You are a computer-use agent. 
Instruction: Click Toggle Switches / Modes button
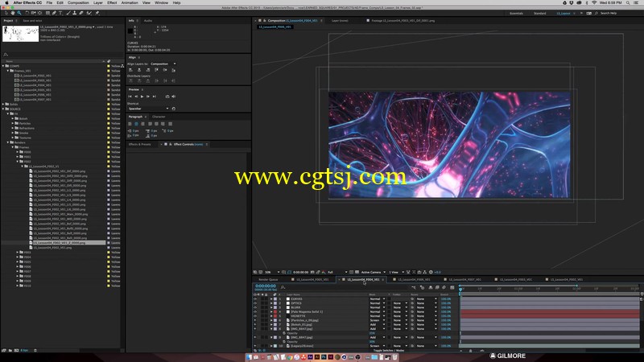point(389,351)
